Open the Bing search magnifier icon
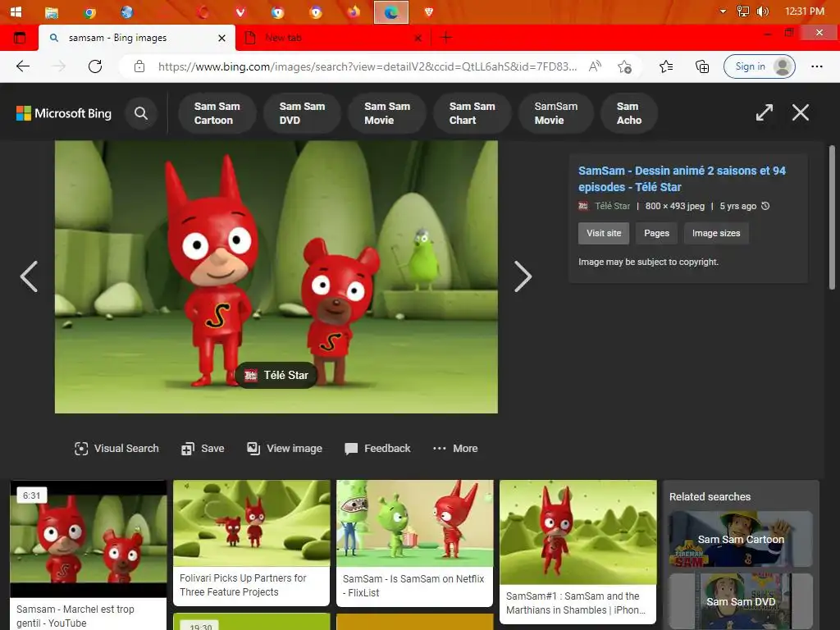This screenshot has height=630, width=840. (141, 113)
